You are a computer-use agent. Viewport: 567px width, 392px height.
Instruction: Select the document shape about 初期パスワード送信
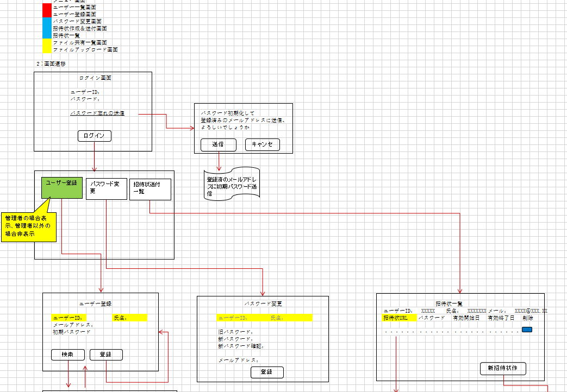[x=232, y=185]
